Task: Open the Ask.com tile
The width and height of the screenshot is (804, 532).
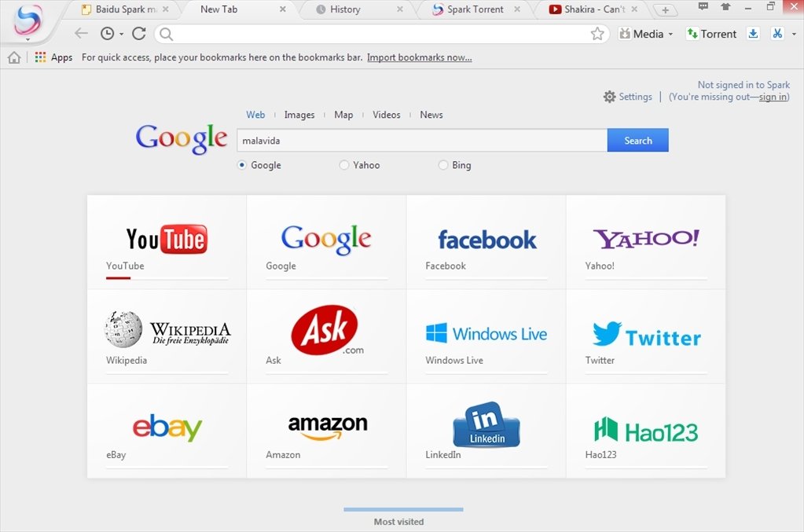Action: pos(326,337)
